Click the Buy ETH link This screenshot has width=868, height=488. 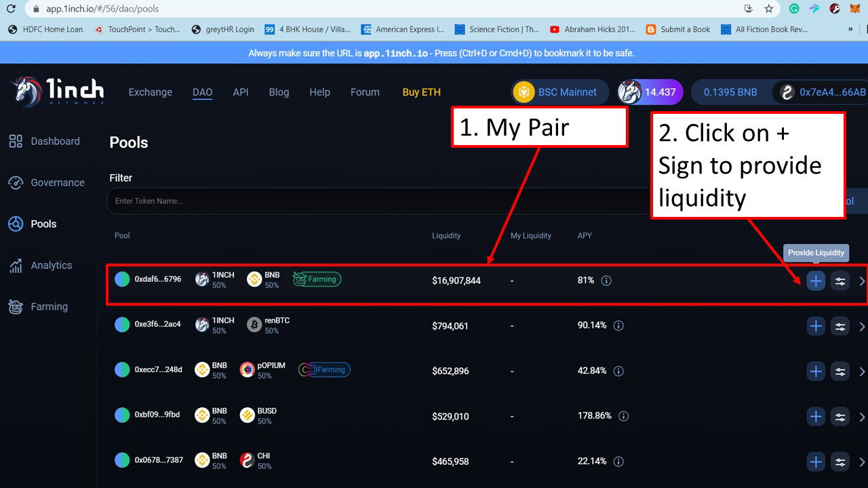coord(422,92)
